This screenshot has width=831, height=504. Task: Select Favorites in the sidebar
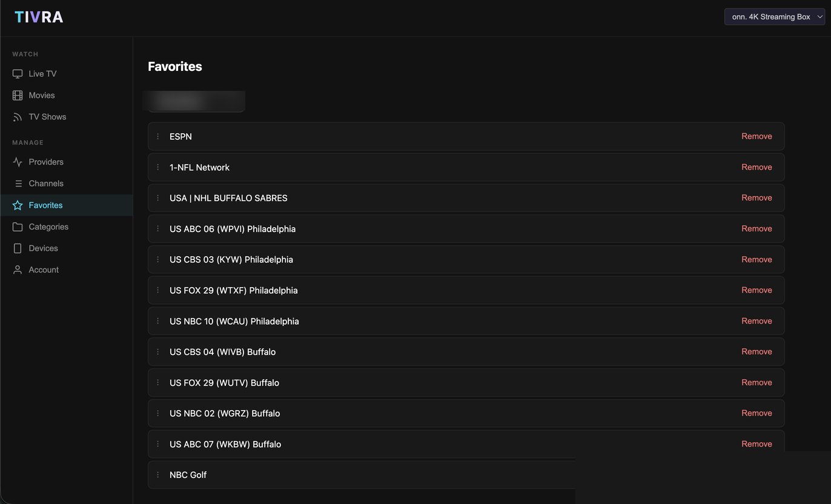[67, 205]
